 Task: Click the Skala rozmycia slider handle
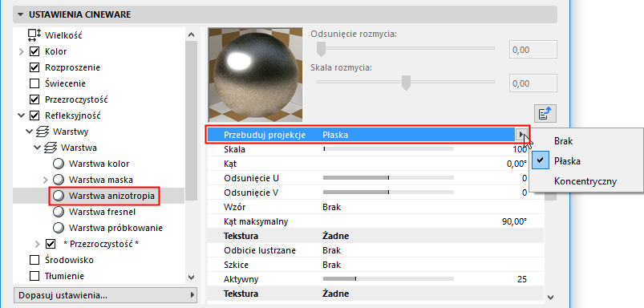(406, 82)
